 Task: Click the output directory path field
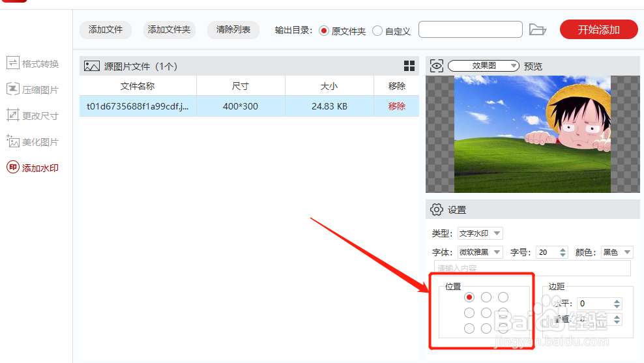470,29
